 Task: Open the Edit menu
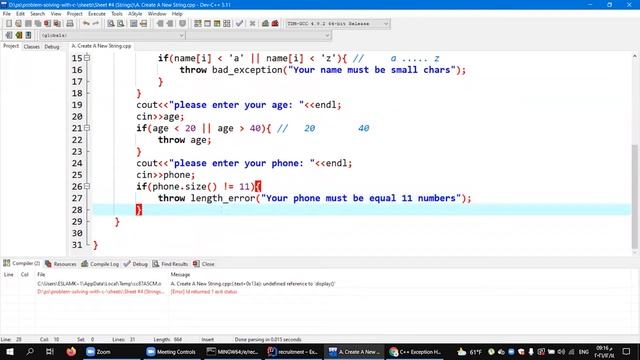20,13
